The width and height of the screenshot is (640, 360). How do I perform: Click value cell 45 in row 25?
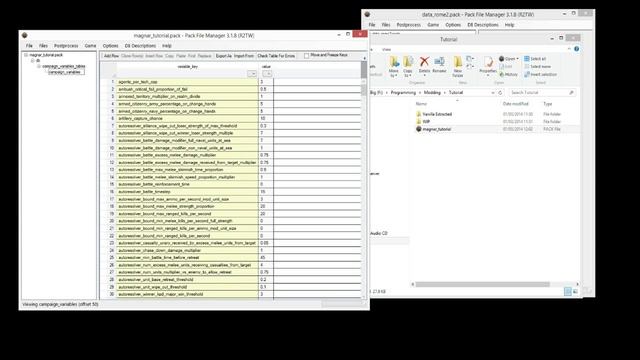[x=266, y=258]
